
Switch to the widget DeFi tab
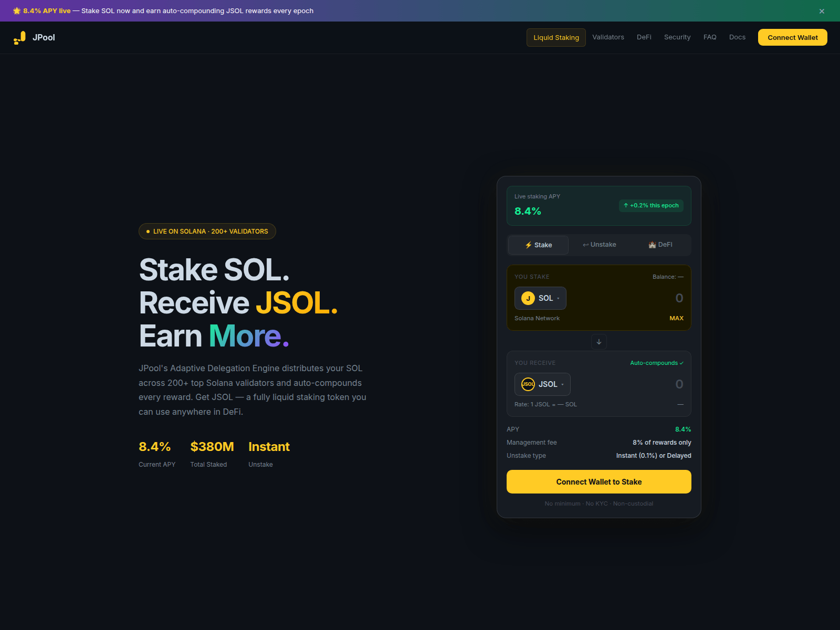(x=660, y=245)
